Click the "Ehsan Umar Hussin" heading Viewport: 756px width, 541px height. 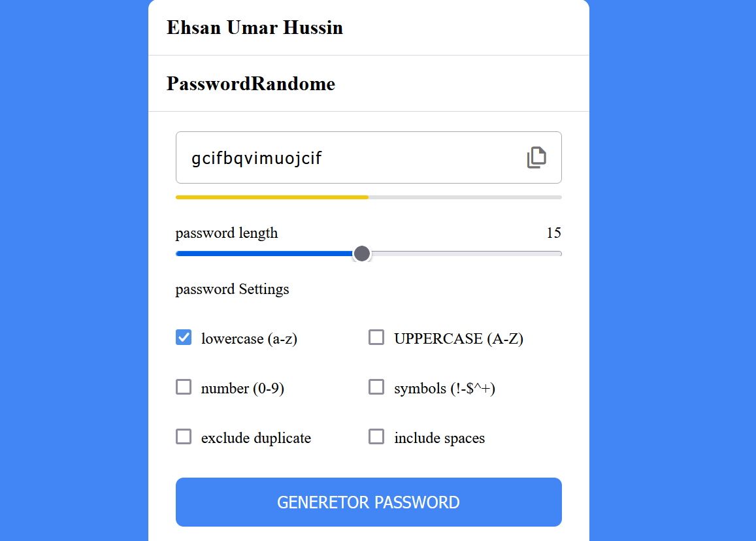point(255,27)
